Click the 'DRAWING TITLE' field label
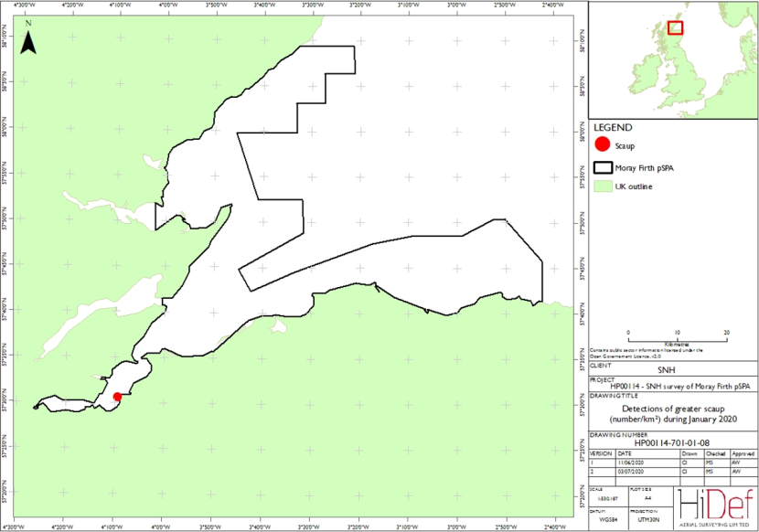This screenshot has width=759, height=532. pyautogui.click(x=614, y=396)
